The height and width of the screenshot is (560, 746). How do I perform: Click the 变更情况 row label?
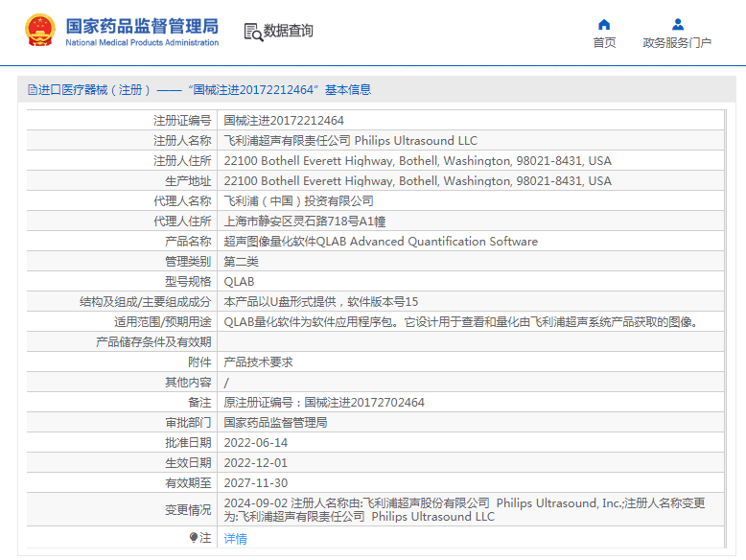click(x=188, y=510)
